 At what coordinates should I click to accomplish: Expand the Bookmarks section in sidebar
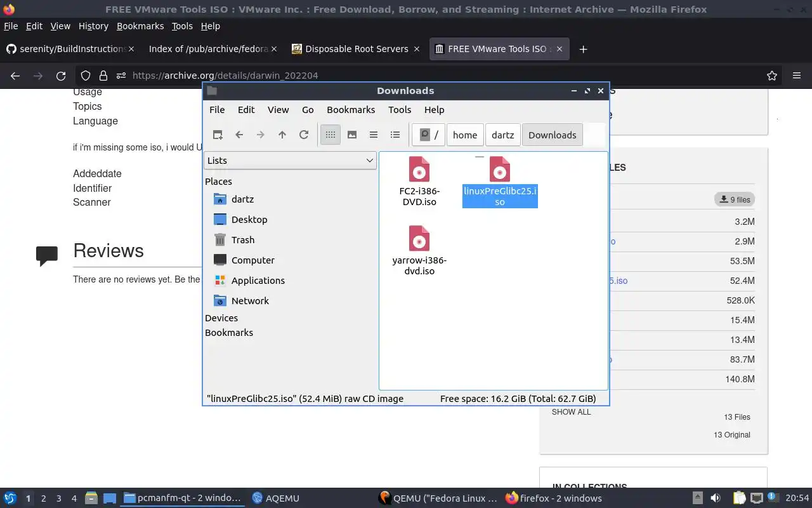coord(229,333)
